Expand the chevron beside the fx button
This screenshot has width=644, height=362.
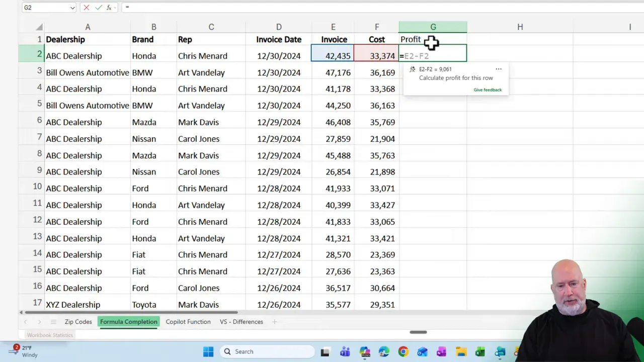[114, 8]
